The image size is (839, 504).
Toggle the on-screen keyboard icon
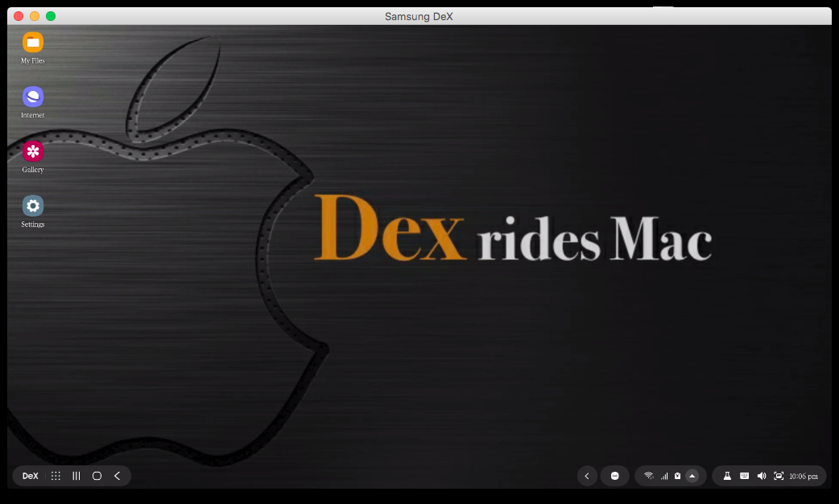point(744,476)
